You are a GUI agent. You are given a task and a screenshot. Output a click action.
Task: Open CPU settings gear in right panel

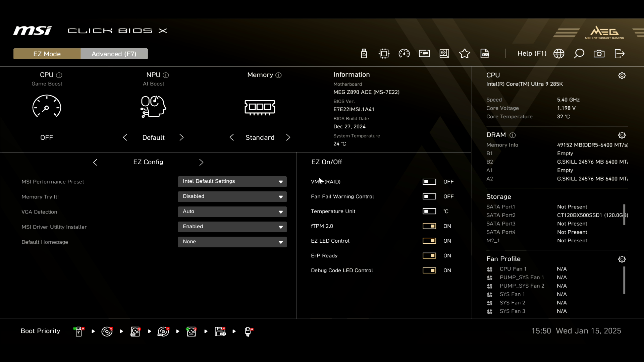(x=622, y=75)
